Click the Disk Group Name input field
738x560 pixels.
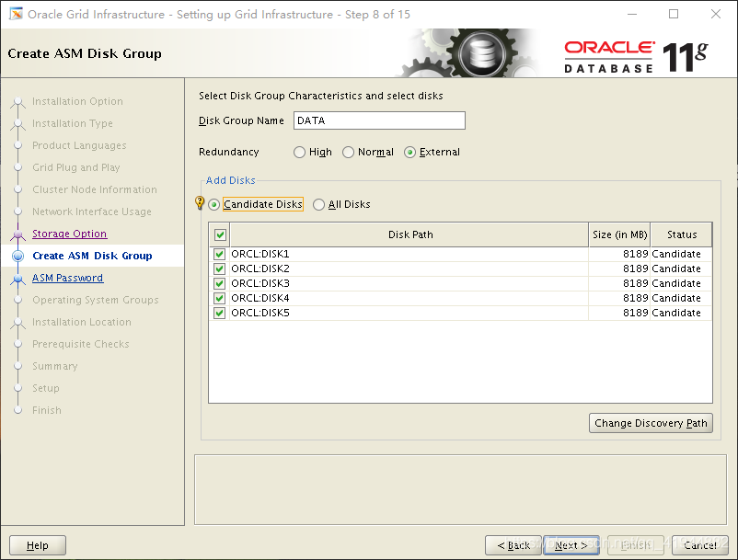click(x=379, y=120)
